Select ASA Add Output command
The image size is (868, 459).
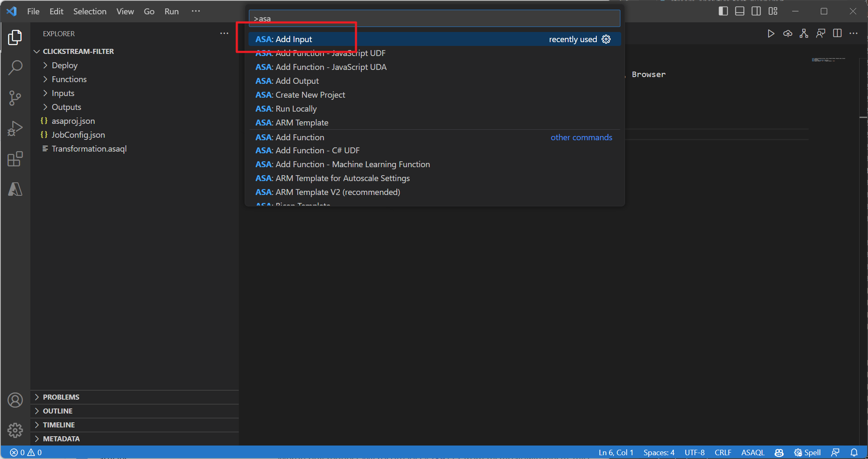287,80
